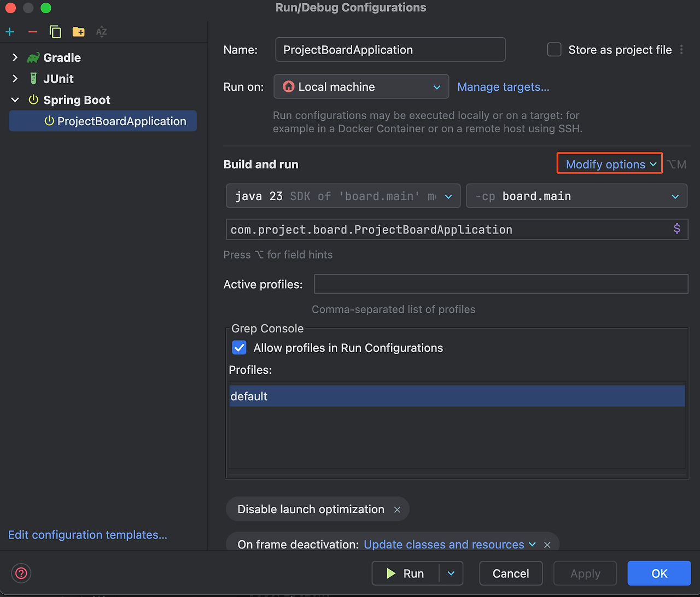Image resolution: width=700 pixels, height=597 pixels.
Task: Add a new run configuration
Action: click(10, 32)
